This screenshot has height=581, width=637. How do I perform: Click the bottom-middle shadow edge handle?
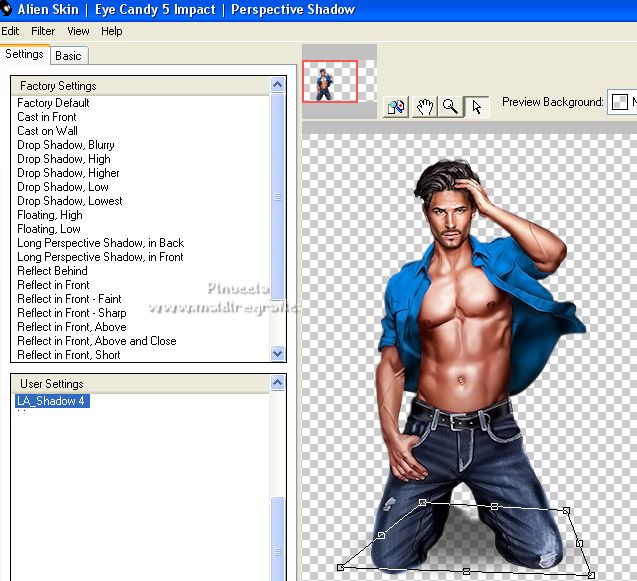click(466, 571)
